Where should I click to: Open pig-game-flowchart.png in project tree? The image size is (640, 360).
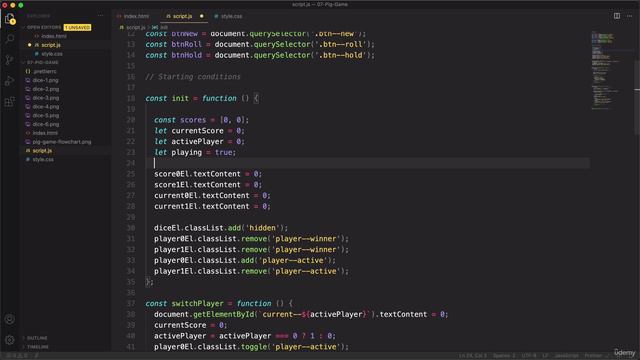tap(62, 142)
